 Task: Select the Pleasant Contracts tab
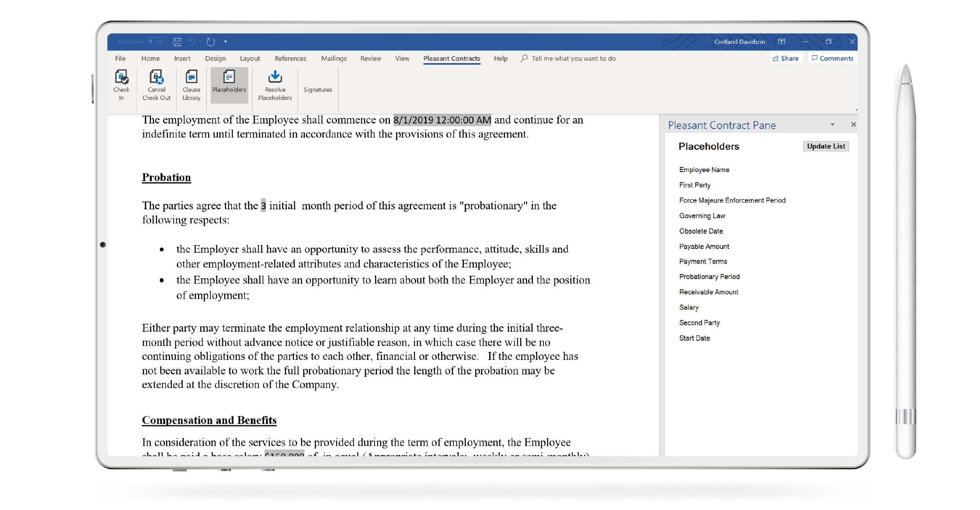[x=452, y=58]
